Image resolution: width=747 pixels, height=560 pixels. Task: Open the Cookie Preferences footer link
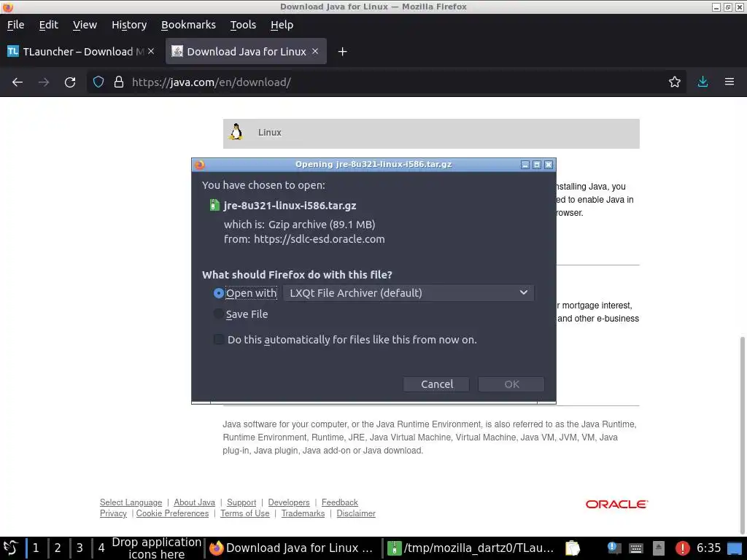pyautogui.click(x=172, y=513)
